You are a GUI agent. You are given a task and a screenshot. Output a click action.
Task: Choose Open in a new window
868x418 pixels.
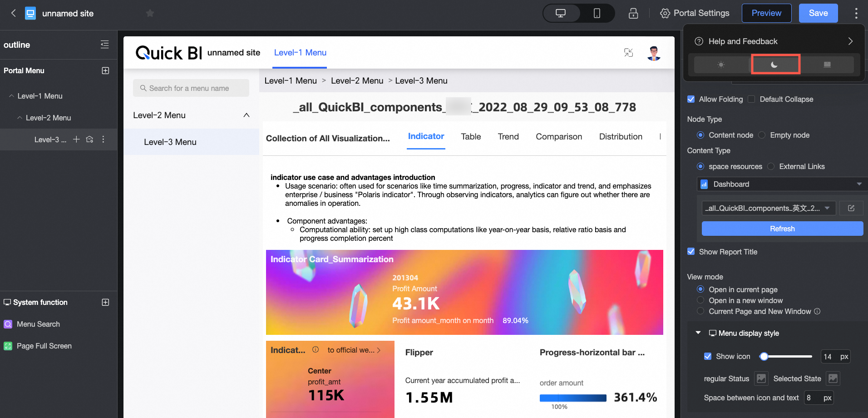pos(700,300)
